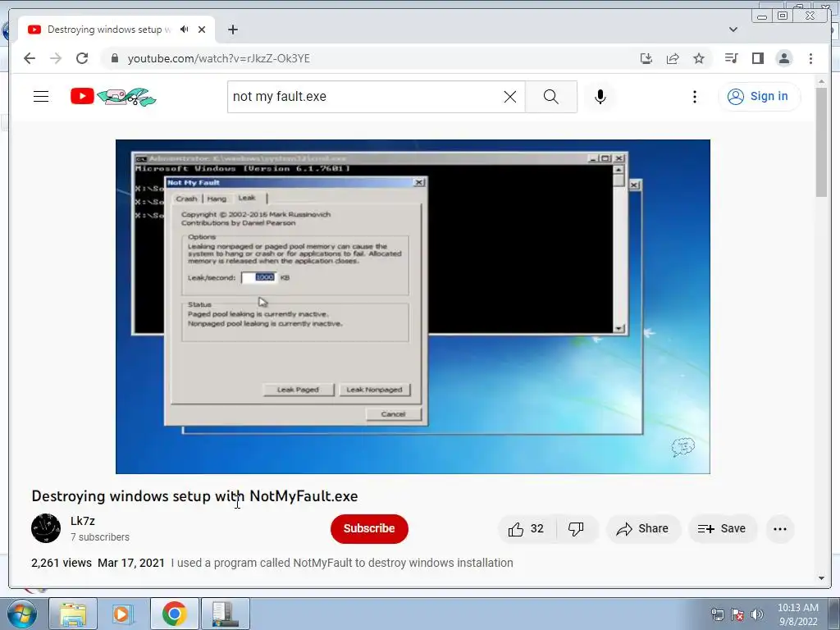
Task: View site info via padlock icon
Action: pos(114,58)
